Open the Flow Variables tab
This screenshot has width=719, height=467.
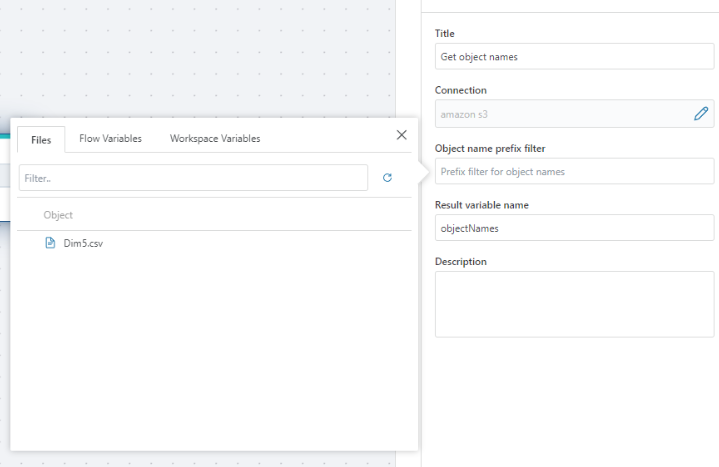110,139
